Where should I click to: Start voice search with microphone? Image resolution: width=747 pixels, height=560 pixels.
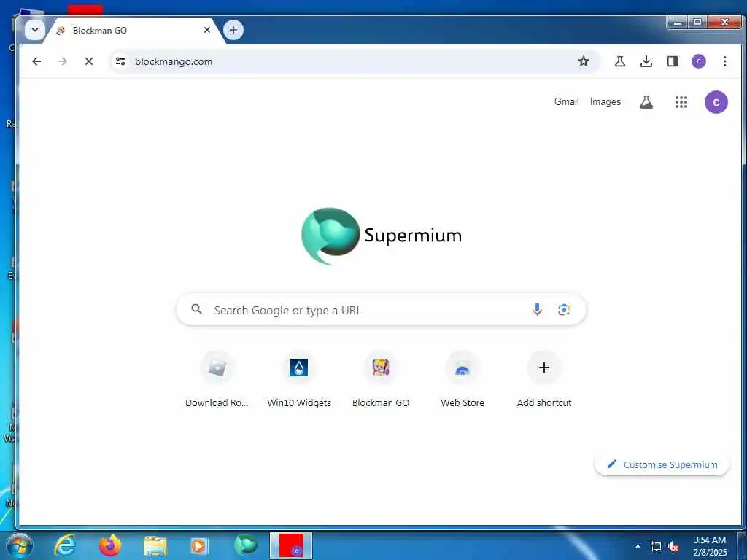point(537,309)
